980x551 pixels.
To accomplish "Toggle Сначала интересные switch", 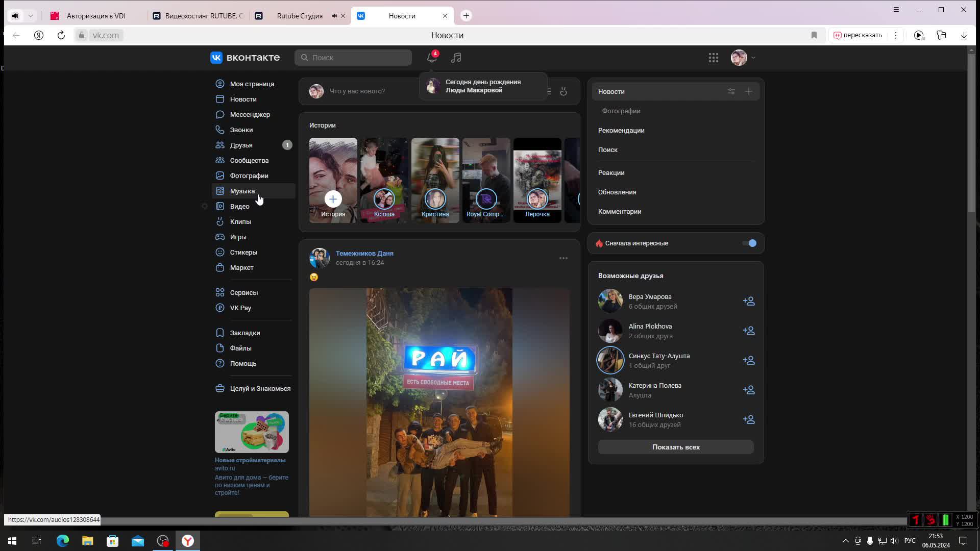I will click(749, 243).
